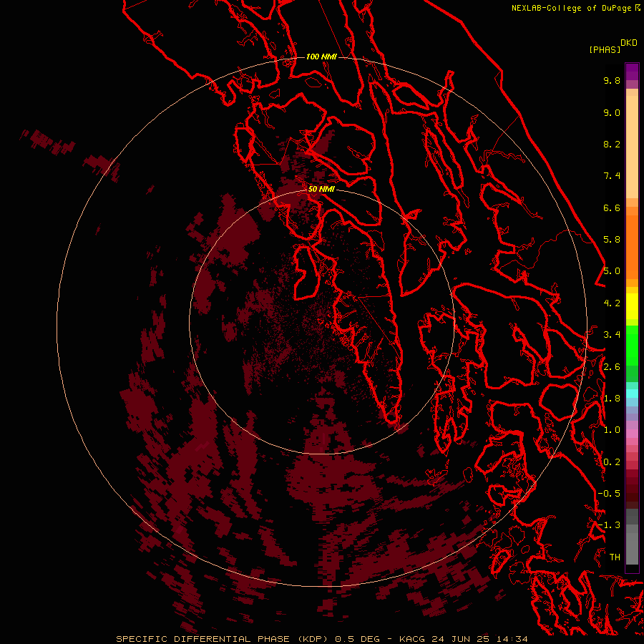Click the 0.5 DEG elevation text
Viewport: 644px width, 644px height.
pyautogui.click(x=357, y=639)
